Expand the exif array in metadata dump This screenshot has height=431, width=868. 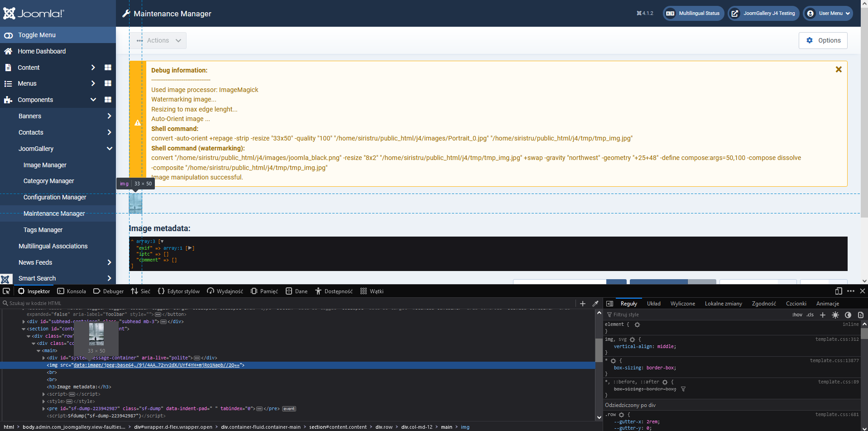click(191, 248)
